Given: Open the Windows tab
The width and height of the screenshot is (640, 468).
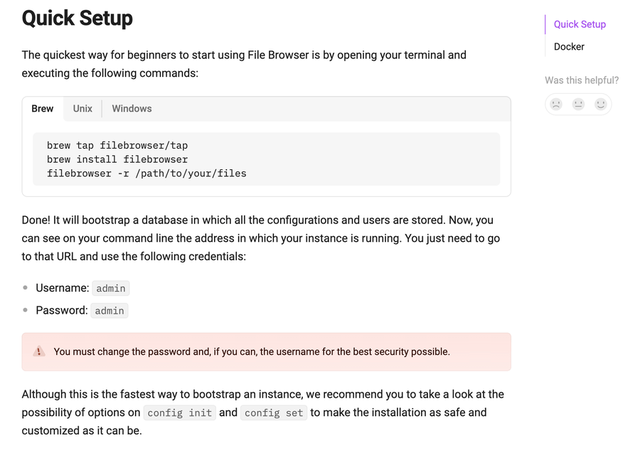Looking at the screenshot, I should (132, 109).
